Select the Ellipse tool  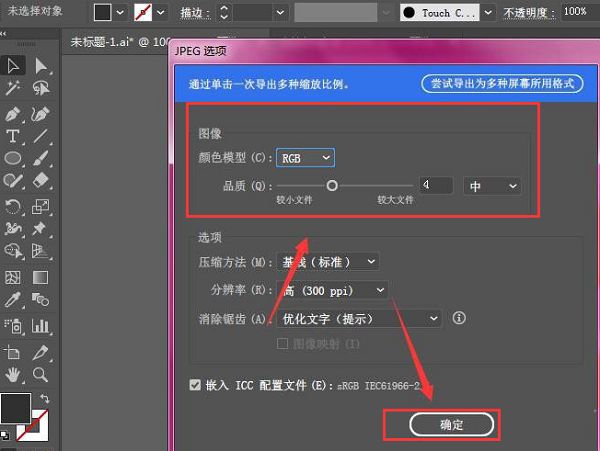pos(12,158)
